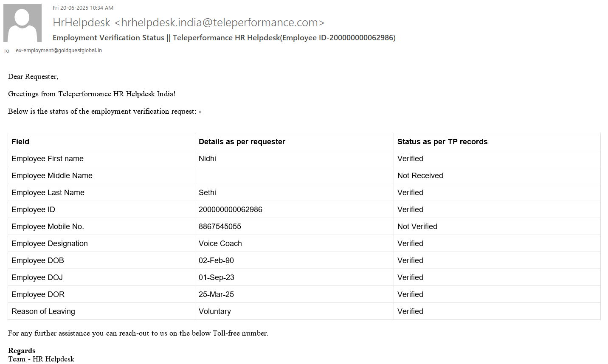
Task: Select the DOB value 02-Feb-90
Action: click(216, 260)
